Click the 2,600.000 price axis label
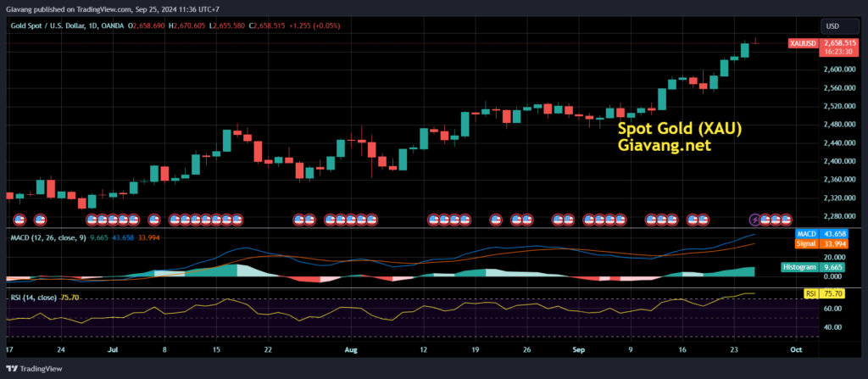 tap(839, 70)
